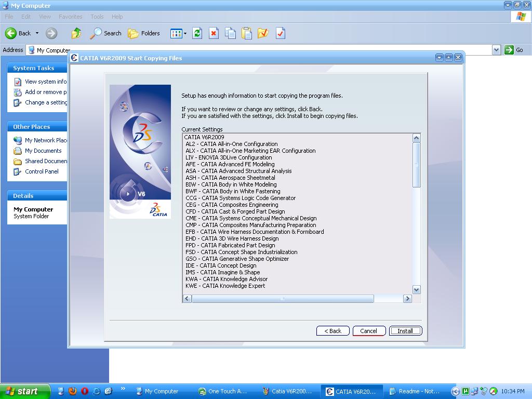Cancel the CATIA V6R2009 installation
The image size is (532, 399).
point(369,331)
